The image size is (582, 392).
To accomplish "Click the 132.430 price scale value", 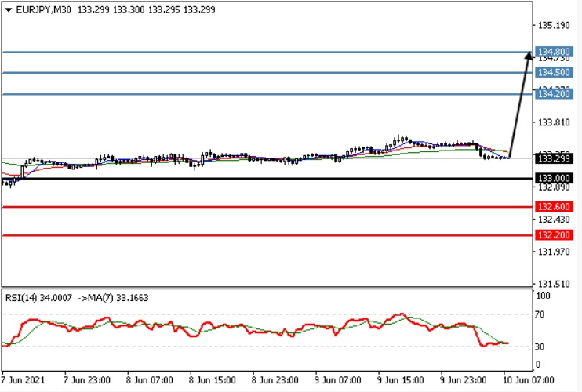I will pos(554,220).
